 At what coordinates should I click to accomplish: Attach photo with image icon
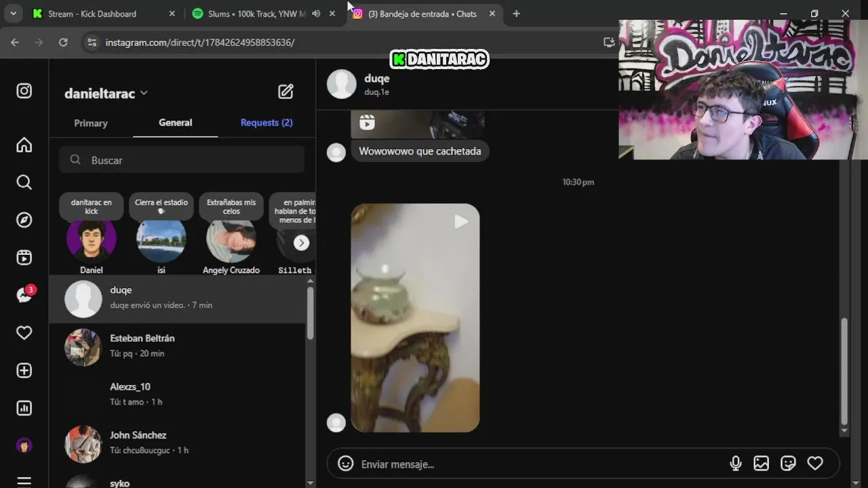click(762, 464)
